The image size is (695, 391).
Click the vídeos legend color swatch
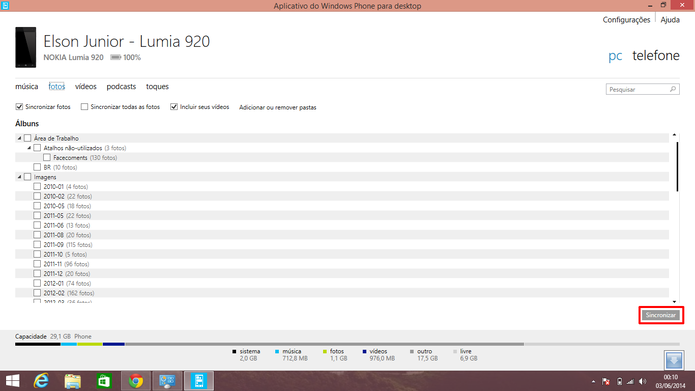(364, 352)
